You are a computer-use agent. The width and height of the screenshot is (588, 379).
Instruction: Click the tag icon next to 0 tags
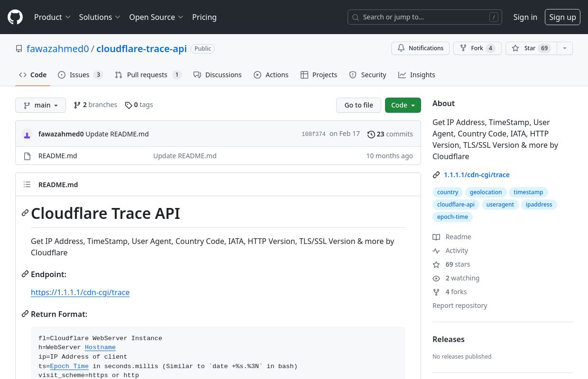tap(129, 105)
